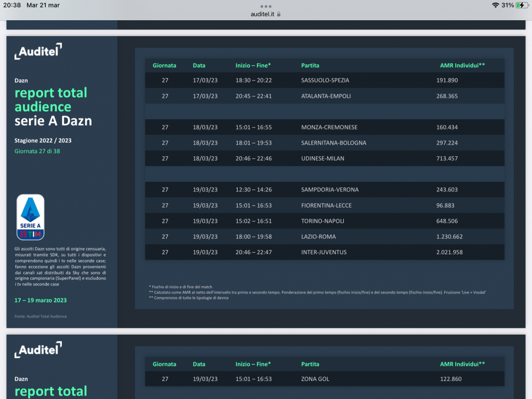Tap the UDINESE-MILAN match cell
Viewport: 532px width, 399px height.
tap(322, 159)
